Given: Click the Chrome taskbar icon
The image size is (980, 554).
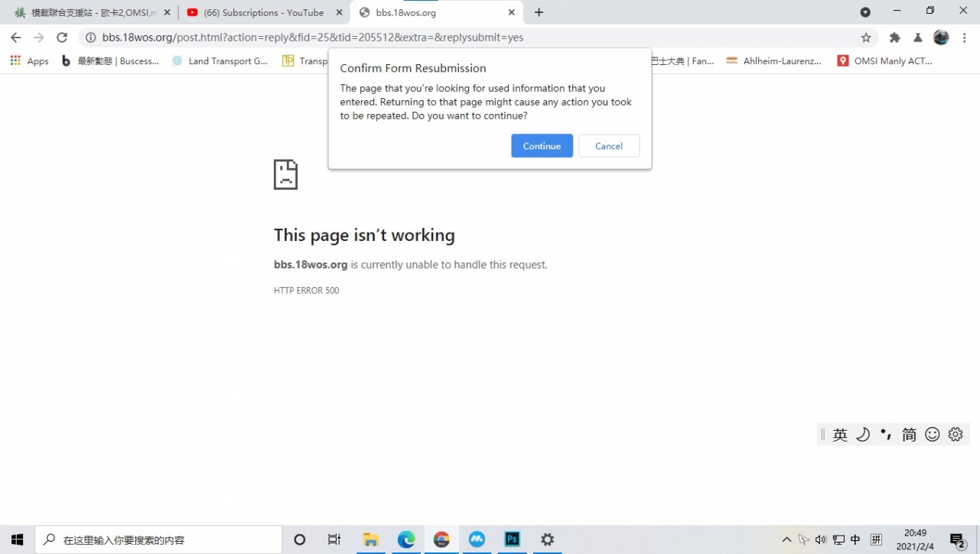Looking at the screenshot, I should coord(441,539).
